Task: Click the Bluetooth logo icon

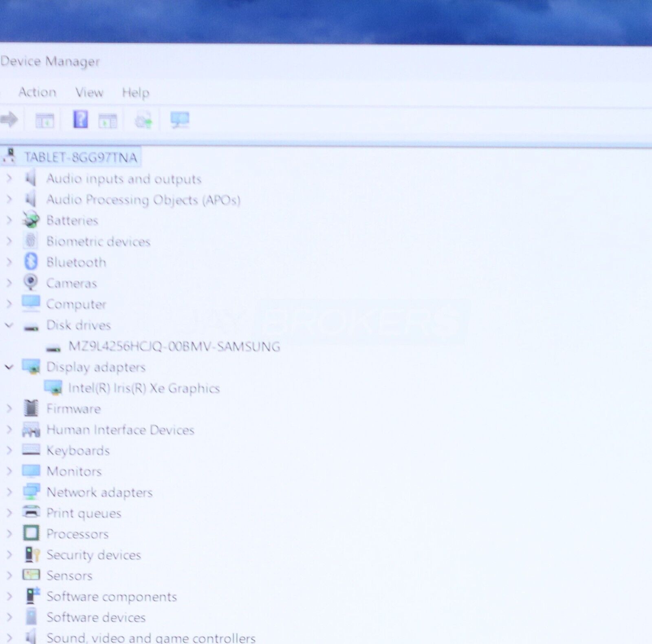Action: (x=31, y=261)
